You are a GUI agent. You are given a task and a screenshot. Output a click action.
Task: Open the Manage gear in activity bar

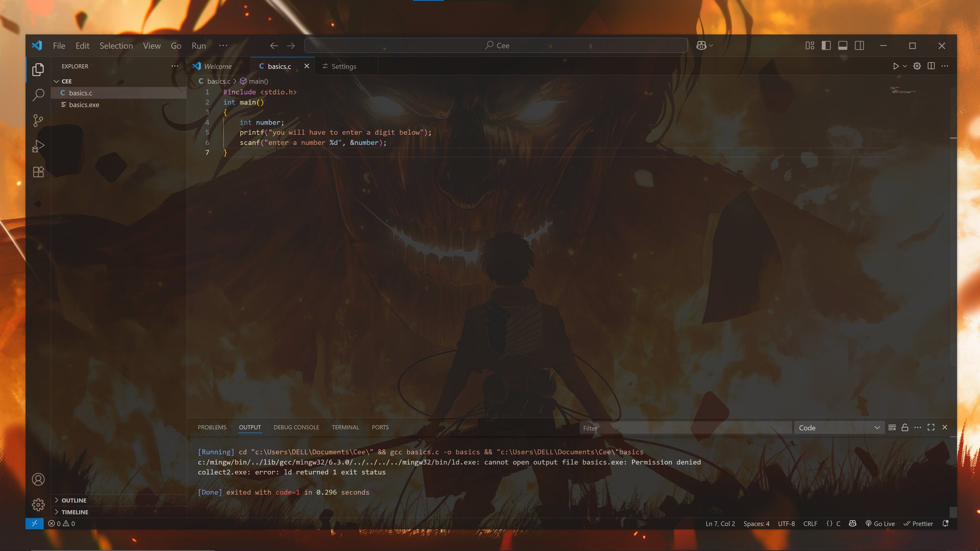[x=38, y=505]
